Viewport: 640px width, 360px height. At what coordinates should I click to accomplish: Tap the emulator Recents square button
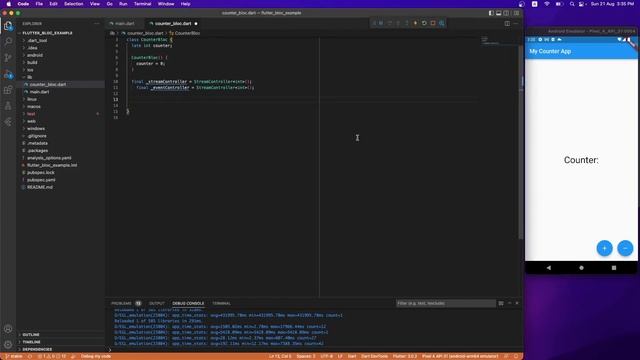[x=614, y=268]
